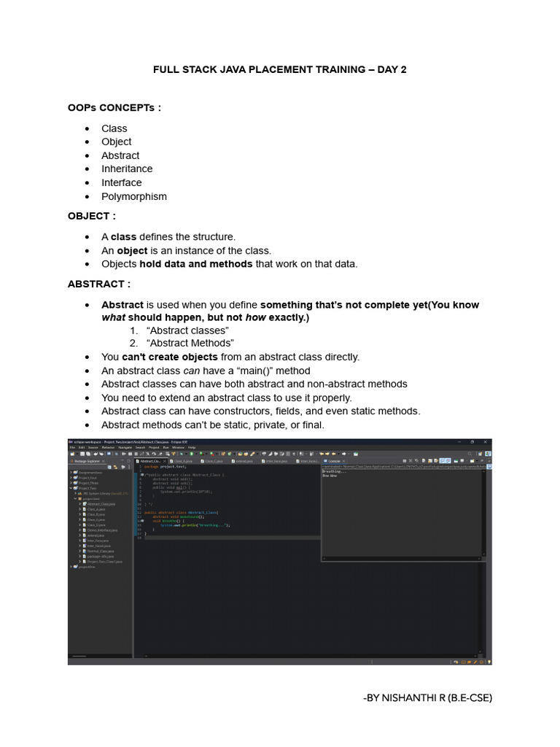Screen dimensions: 560x747
Task: Select the Package Explorer view tab
Action: tap(87, 461)
